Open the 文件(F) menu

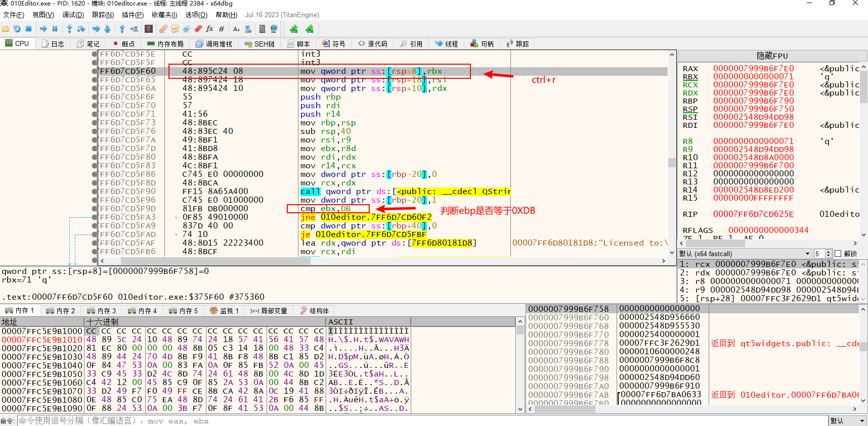coord(14,15)
